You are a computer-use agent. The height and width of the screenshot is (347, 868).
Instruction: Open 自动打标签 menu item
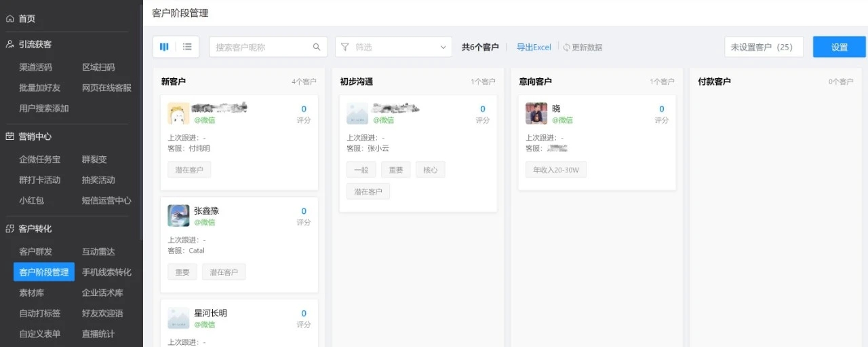point(39,313)
